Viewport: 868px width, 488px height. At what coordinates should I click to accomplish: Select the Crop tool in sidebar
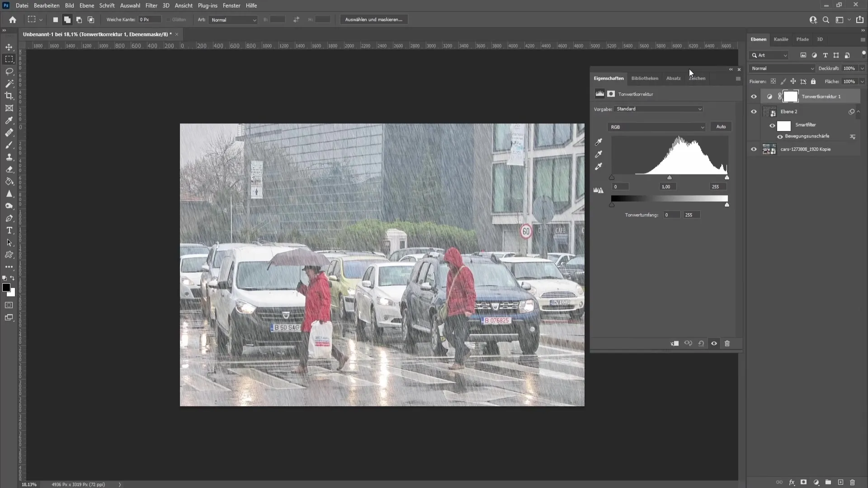[x=9, y=96]
